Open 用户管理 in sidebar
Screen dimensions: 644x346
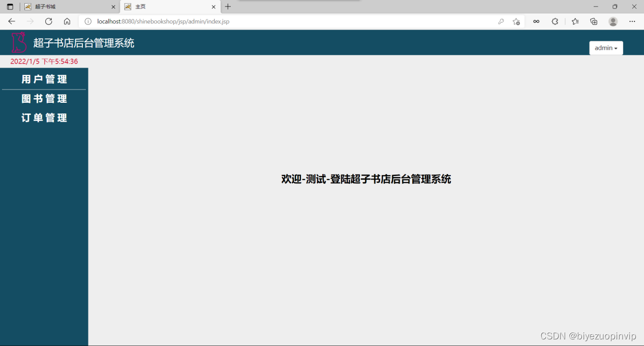[44, 79]
